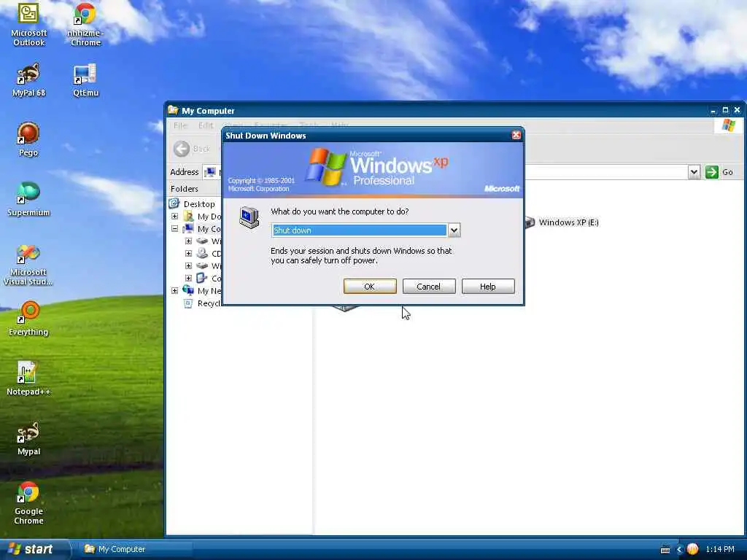Screen dimensions: 747x560
Task: Close the Shut Down Windows dialog
Action: (x=516, y=135)
